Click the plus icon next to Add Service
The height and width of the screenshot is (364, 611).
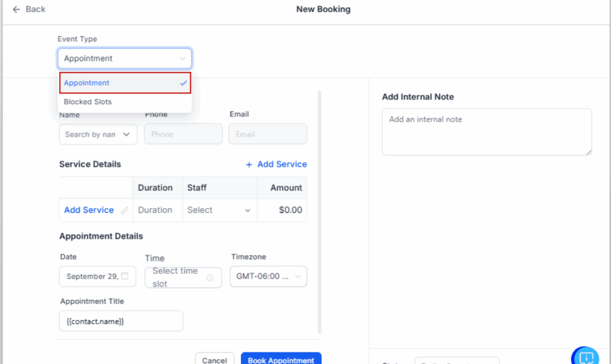(x=249, y=165)
